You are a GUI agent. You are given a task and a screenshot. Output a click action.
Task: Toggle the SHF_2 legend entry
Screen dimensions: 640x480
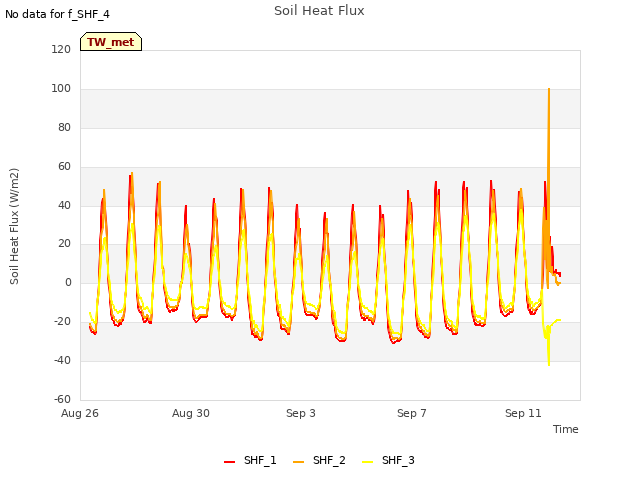pyautogui.click(x=319, y=460)
